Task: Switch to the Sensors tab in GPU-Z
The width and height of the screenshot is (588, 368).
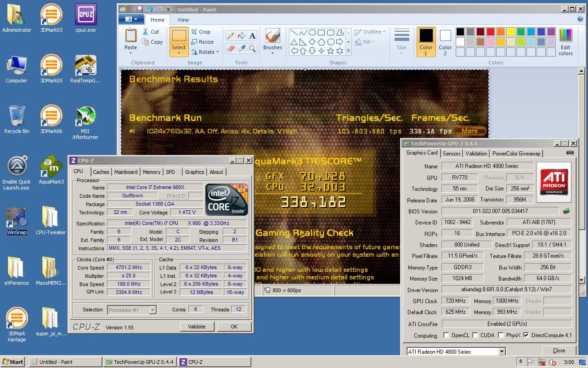Action: [x=452, y=154]
